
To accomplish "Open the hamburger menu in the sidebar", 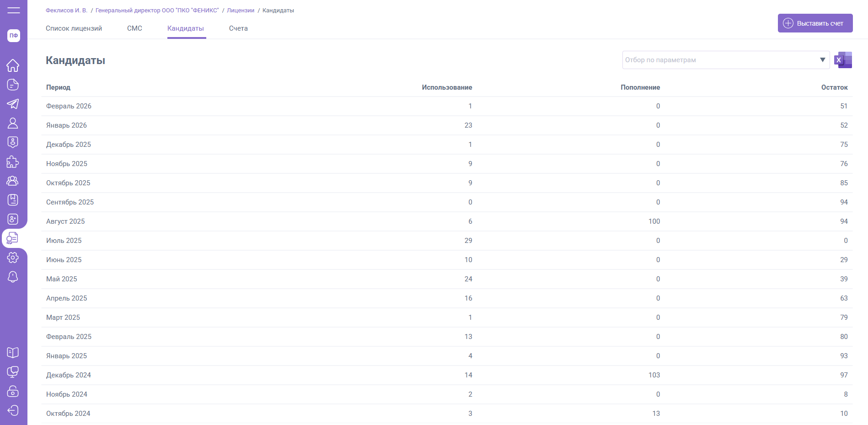I will click(14, 10).
